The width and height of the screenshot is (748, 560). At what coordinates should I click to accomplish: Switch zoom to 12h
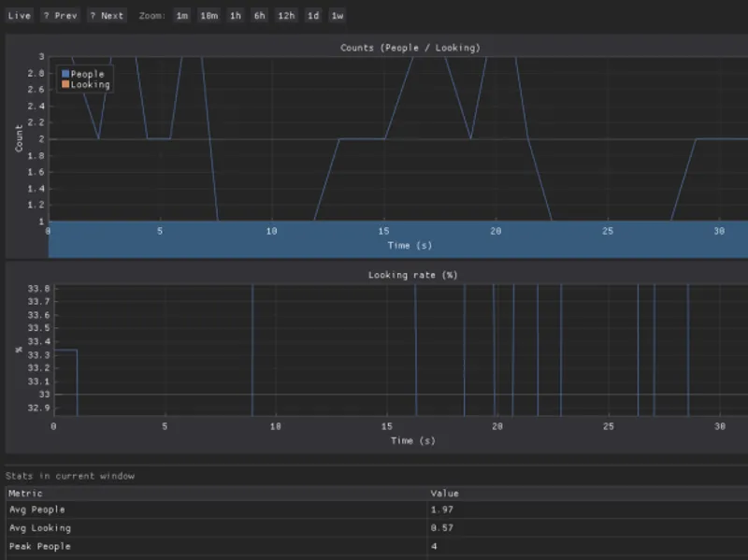click(286, 16)
